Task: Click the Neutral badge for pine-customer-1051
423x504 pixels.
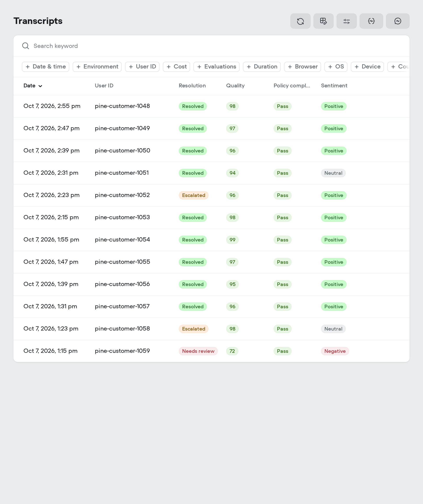Action: [x=333, y=173]
